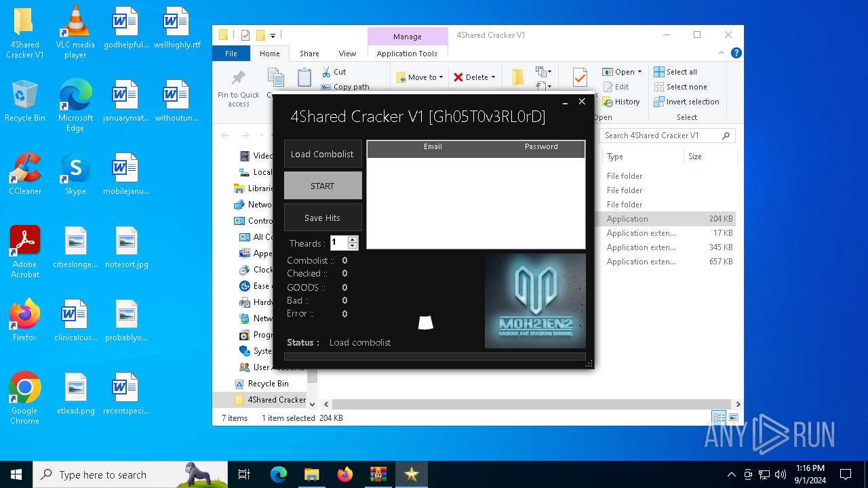Click the START button in the cracker
The image size is (868, 488).
point(322,186)
